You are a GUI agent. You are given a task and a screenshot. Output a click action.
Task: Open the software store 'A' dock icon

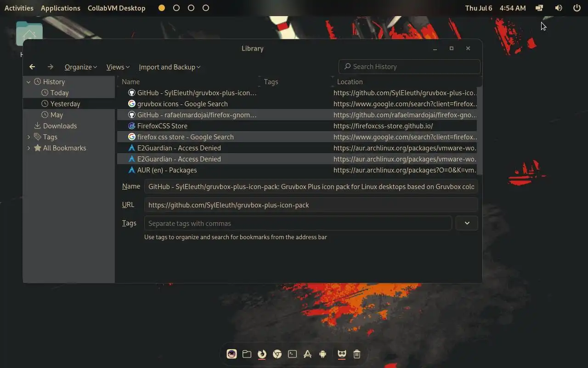pyautogui.click(x=307, y=354)
